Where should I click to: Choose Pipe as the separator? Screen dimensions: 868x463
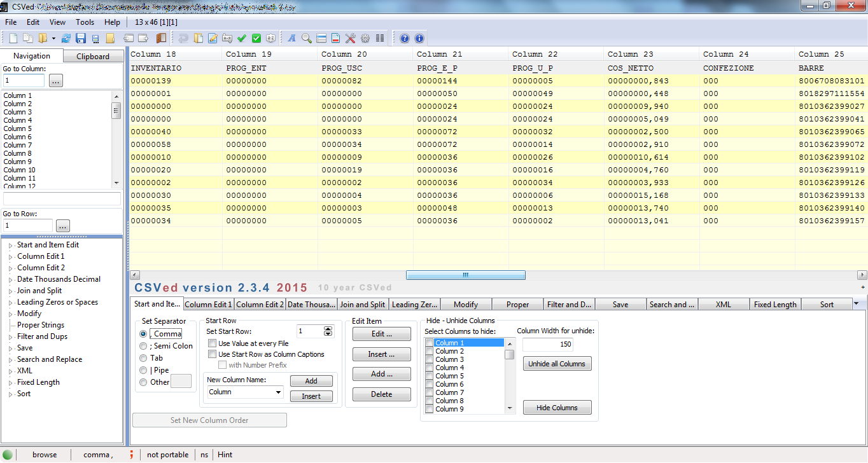(143, 370)
